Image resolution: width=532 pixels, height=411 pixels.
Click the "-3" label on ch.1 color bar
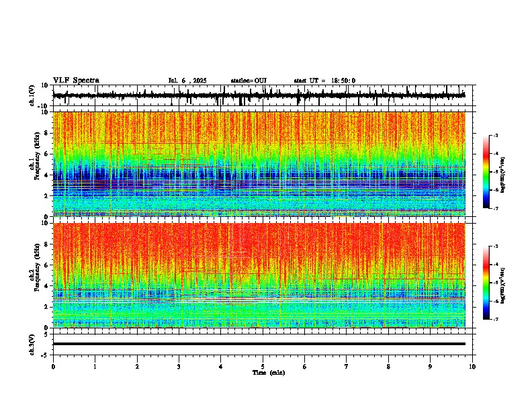495,135
